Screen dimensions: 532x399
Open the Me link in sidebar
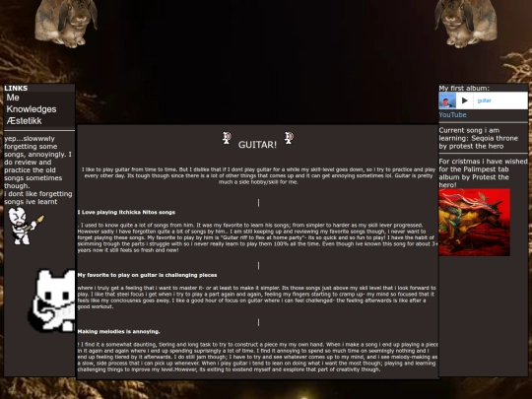(x=13, y=98)
